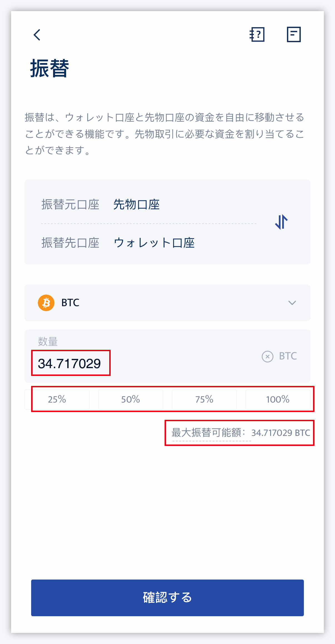
Task: Click the orange Bitcoin logo icon
Action: click(x=46, y=303)
